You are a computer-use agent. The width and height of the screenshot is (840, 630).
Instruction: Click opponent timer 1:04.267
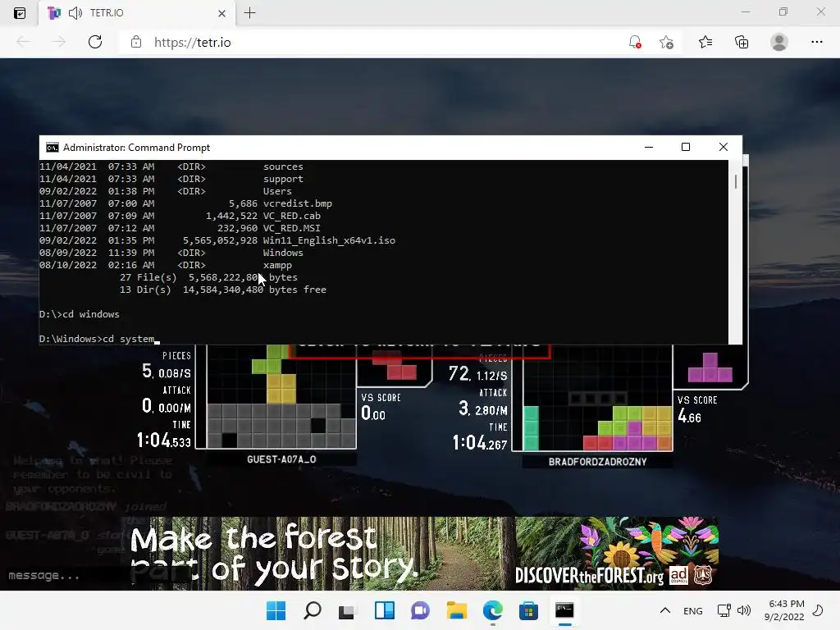(480, 443)
